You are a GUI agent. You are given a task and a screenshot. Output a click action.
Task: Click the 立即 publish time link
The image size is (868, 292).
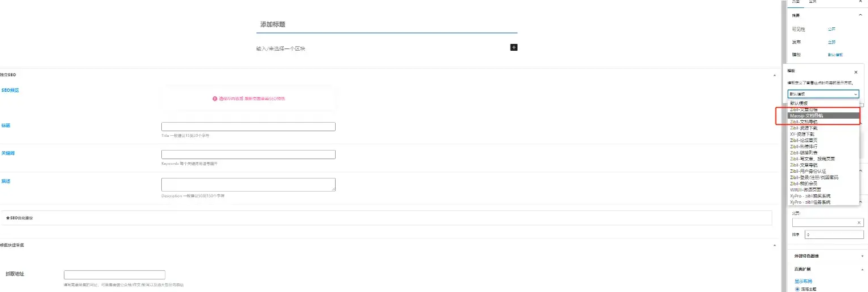pyautogui.click(x=832, y=42)
